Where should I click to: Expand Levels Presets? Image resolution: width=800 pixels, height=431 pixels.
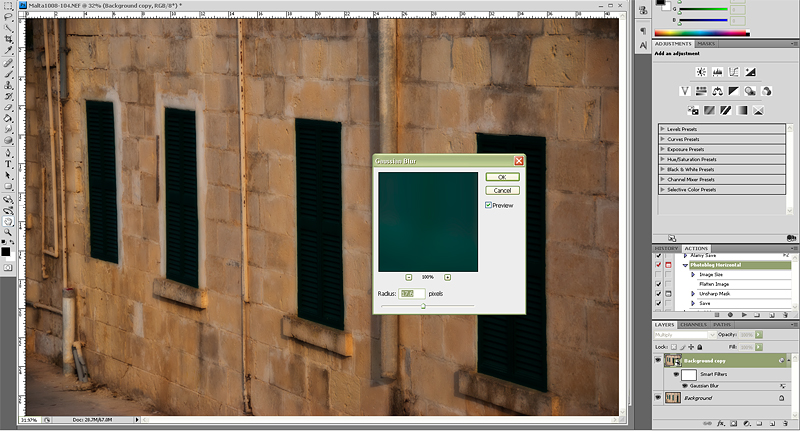[663, 129]
